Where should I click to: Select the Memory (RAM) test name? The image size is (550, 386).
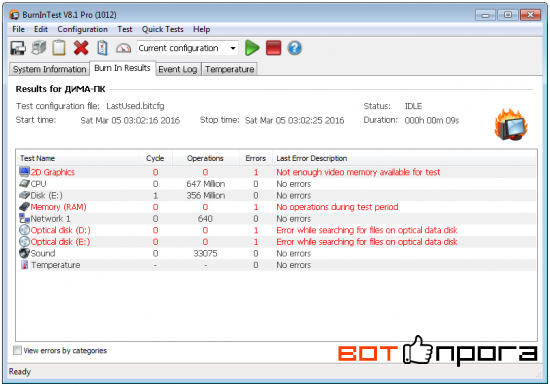tap(59, 207)
